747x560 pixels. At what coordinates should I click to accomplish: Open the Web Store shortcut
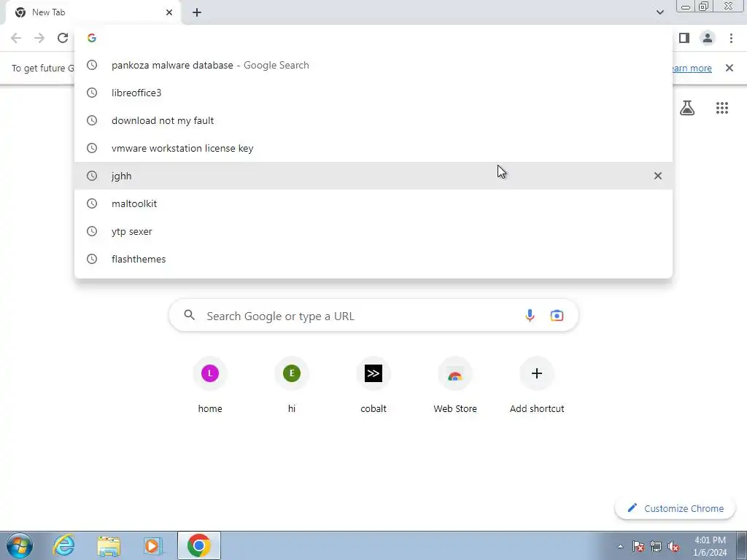click(x=455, y=385)
